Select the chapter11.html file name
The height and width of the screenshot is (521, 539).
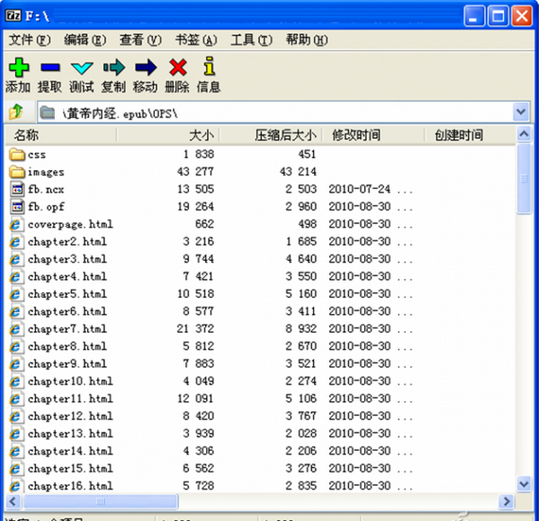click(70, 399)
